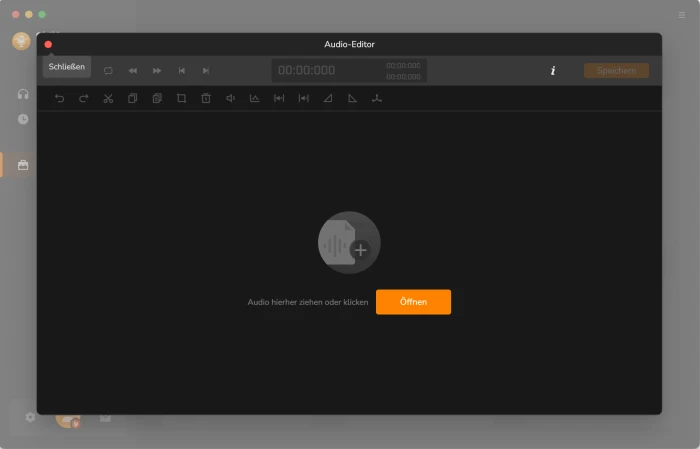
Task: Click 'Audio hierher ziehen oder klicken' text
Action: (308, 302)
